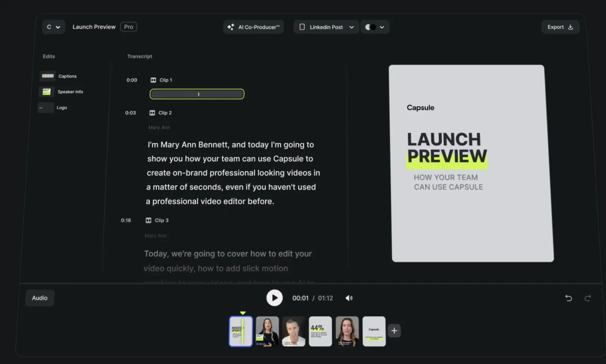Select the Clip 1 label

pyautogui.click(x=166, y=80)
